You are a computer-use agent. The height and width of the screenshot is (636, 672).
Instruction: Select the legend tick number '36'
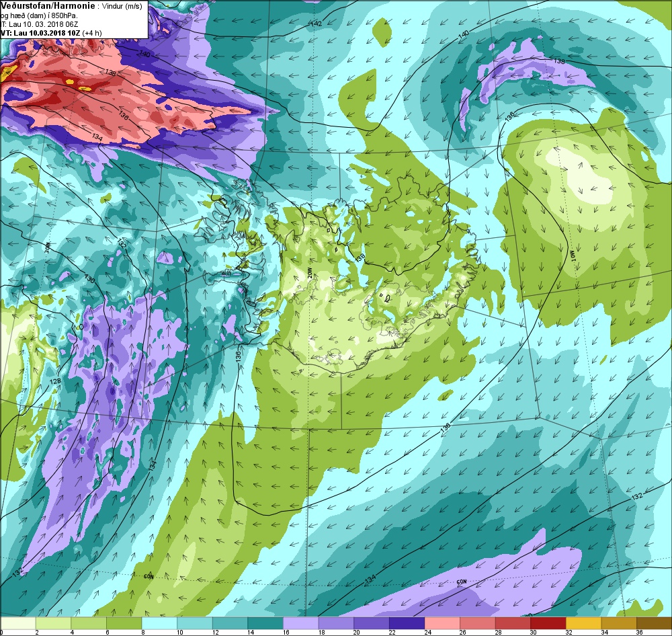[640, 632]
